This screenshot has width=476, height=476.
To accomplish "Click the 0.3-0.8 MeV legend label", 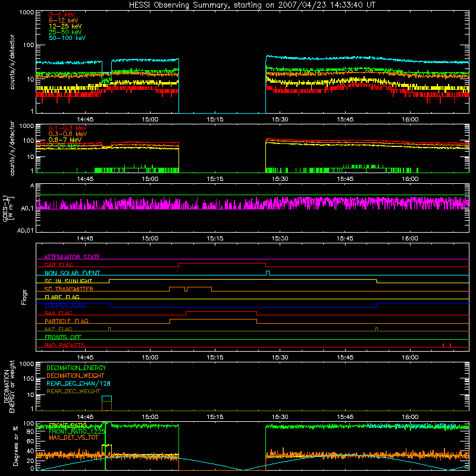I will pos(68,134).
